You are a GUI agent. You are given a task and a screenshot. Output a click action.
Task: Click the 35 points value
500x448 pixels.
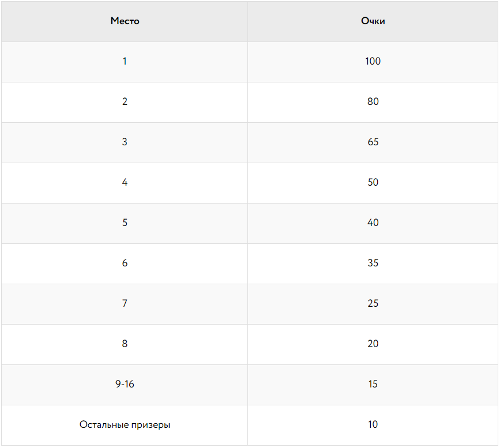(373, 263)
